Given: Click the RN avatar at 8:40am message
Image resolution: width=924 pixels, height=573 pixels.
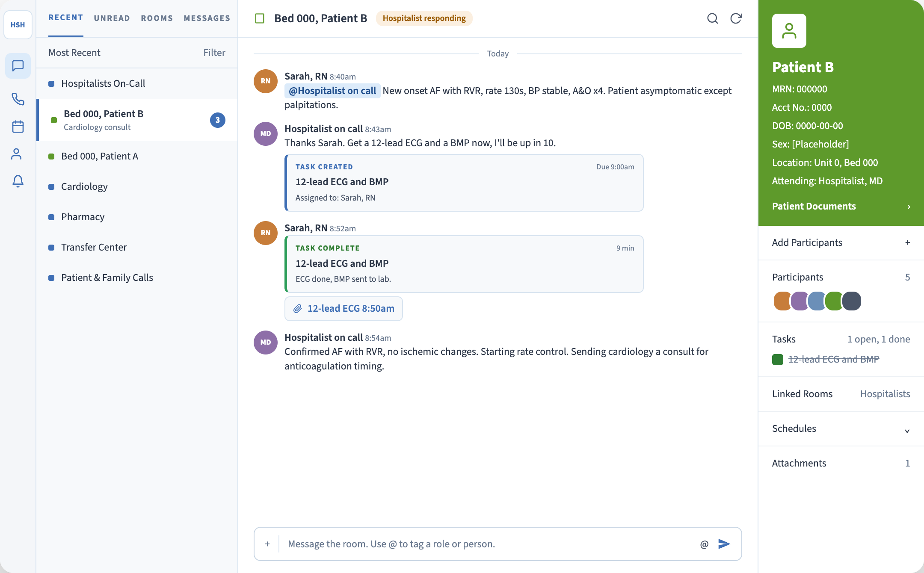Looking at the screenshot, I should tap(266, 81).
